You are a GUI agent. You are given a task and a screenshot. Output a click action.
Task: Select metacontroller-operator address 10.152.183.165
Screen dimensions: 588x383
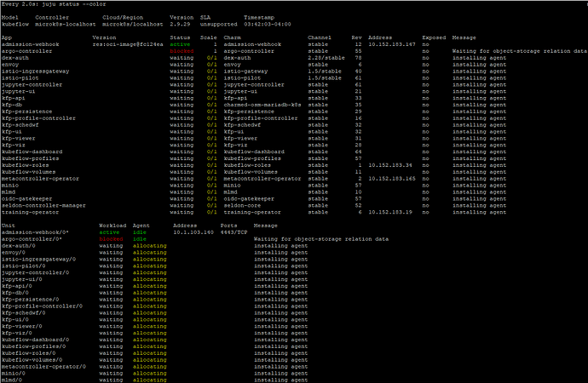click(x=392, y=179)
